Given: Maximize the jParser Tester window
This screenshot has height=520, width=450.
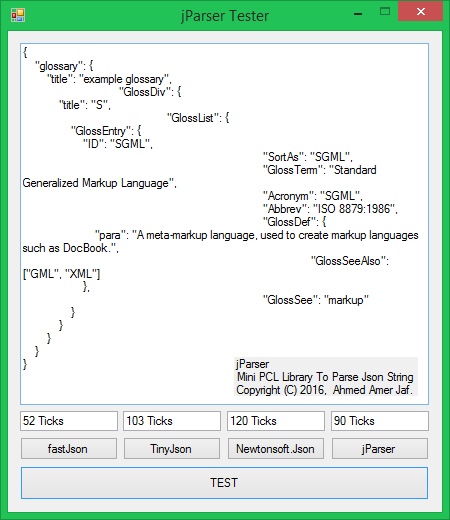Looking at the screenshot, I should (385, 12).
